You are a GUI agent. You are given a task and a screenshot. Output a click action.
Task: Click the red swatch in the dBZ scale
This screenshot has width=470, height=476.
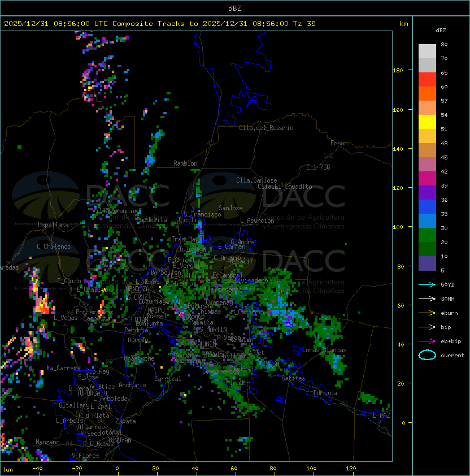click(x=427, y=80)
